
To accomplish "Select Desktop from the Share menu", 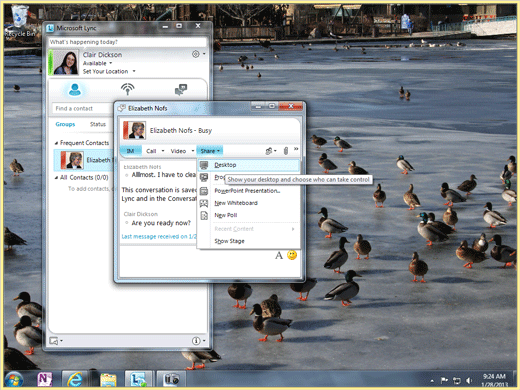I will [x=249, y=165].
